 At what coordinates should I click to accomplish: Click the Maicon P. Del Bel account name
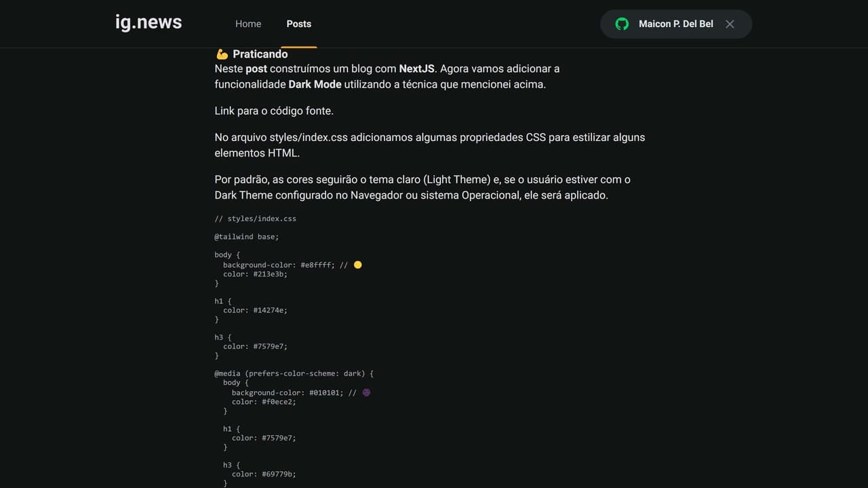coord(675,24)
